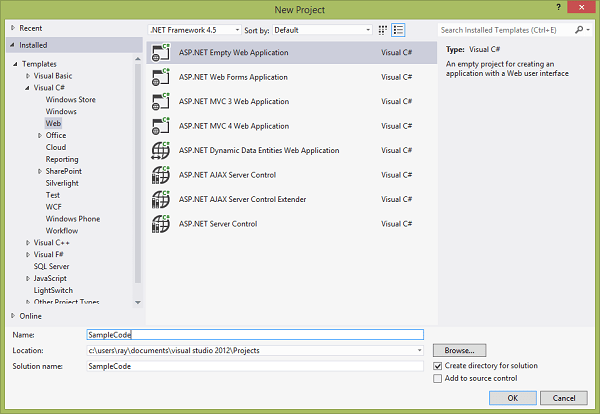Image resolution: width=600 pixels, height=414 pixels.
Task: Switch to medium icons list view
Action: tap(398, 30)
